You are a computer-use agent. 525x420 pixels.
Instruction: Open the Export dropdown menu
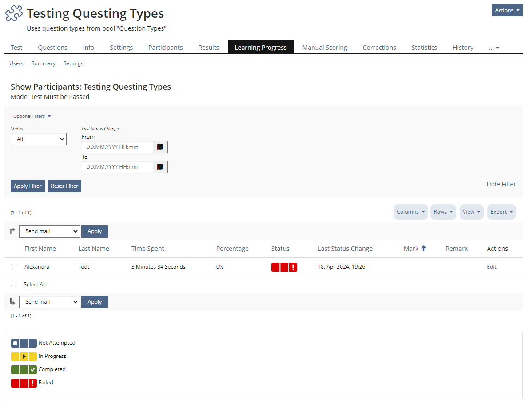coord(501,212)
